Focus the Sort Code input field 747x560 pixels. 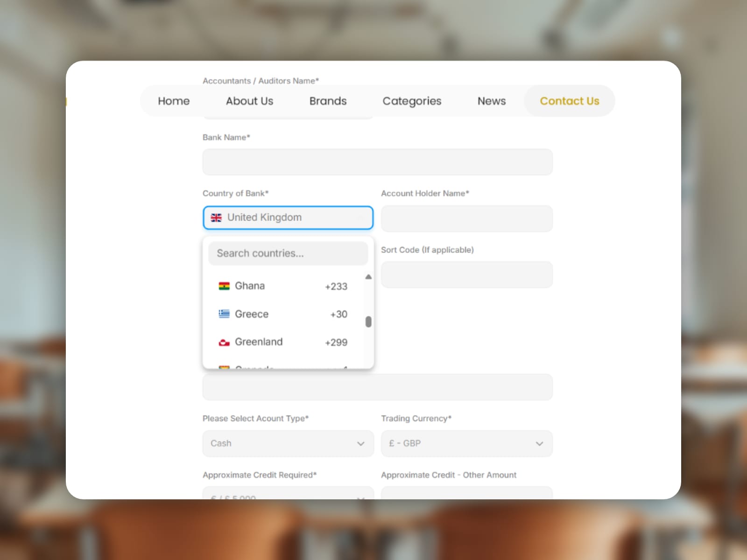(x=466, y=274)
